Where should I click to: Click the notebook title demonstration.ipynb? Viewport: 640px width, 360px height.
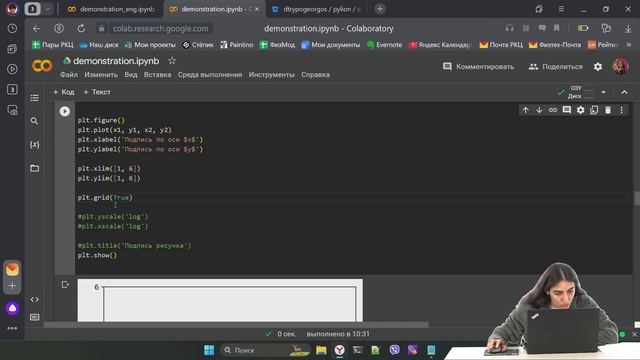click(x=116, y=61)
